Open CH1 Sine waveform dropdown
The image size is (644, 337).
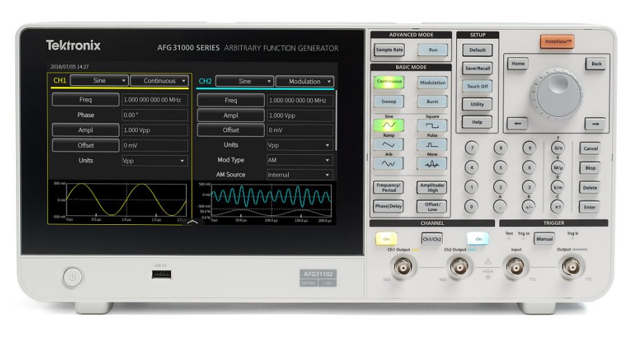coord(100,80)
